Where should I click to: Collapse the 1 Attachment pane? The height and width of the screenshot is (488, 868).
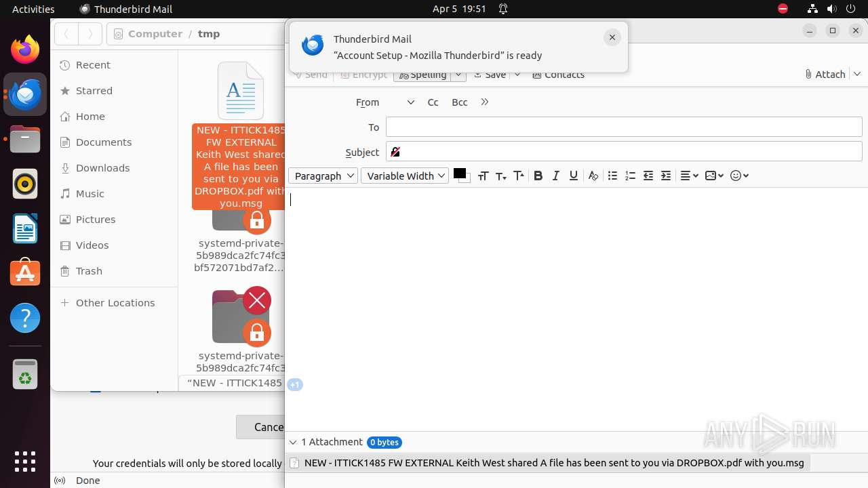[x=293, y=442]
